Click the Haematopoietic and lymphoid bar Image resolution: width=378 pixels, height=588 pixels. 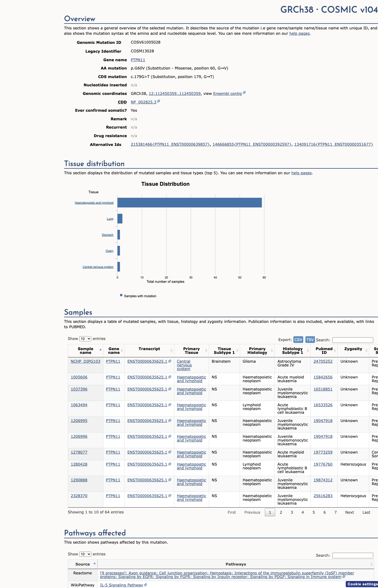click(x=190, y=203)
